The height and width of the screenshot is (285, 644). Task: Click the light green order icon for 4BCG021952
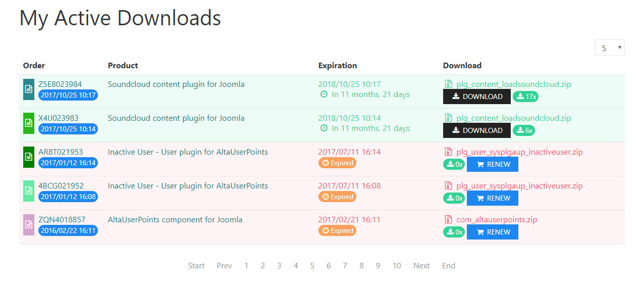(x=29, y=191)
